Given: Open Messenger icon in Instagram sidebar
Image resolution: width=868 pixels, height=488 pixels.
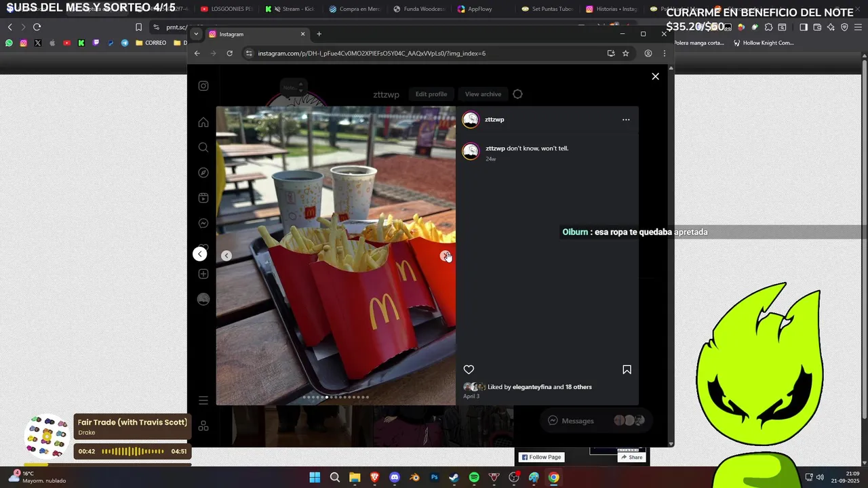Looking at the screenshot, I should coord(203,224).
